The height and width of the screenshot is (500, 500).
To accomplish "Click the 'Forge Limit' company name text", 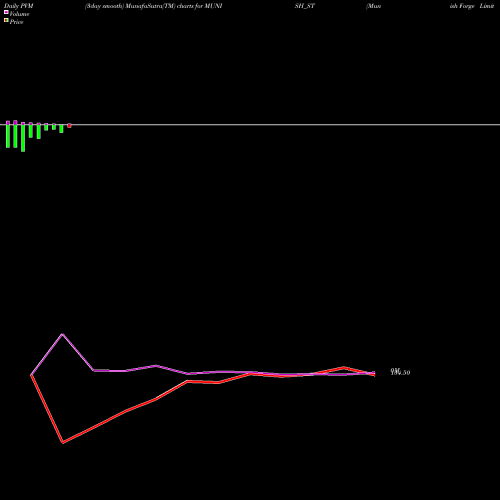I will pyautogui.click(x=477, y=6).
